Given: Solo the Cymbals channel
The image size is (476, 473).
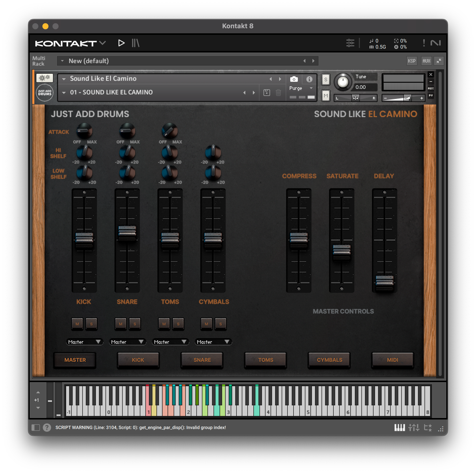Looking at the screenshot, I should 221,324.
